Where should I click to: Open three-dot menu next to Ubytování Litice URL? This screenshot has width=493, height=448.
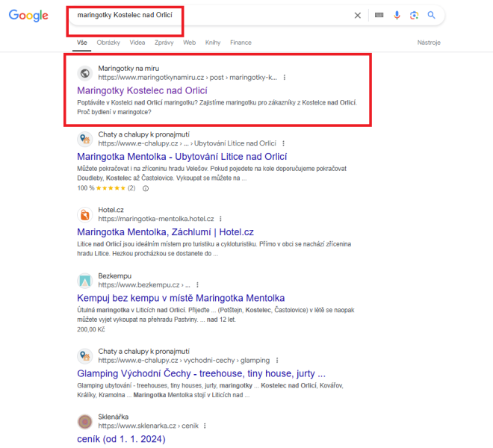pos(283,143)
